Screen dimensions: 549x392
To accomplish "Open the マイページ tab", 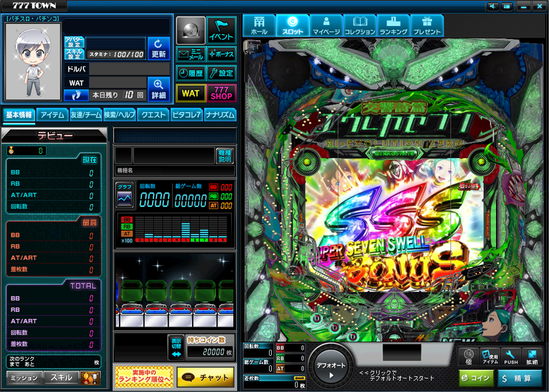I will pyautogui.click(x=326, y=26).
